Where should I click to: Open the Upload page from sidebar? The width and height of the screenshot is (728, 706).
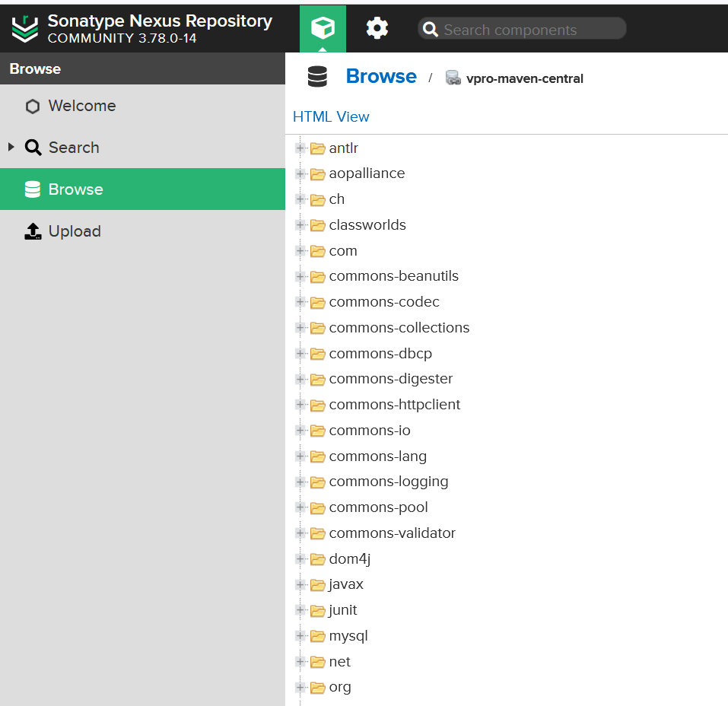pos(74,231)
